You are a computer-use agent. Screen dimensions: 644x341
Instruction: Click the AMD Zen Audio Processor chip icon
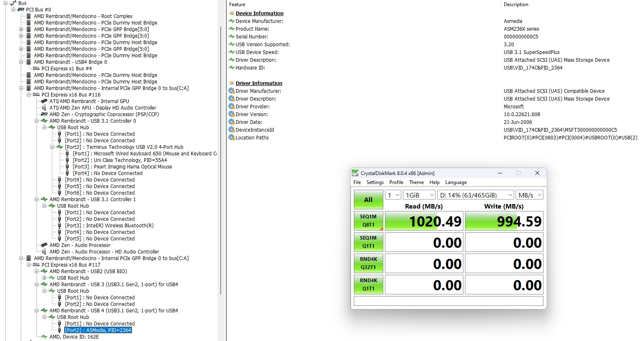point(44,245)
